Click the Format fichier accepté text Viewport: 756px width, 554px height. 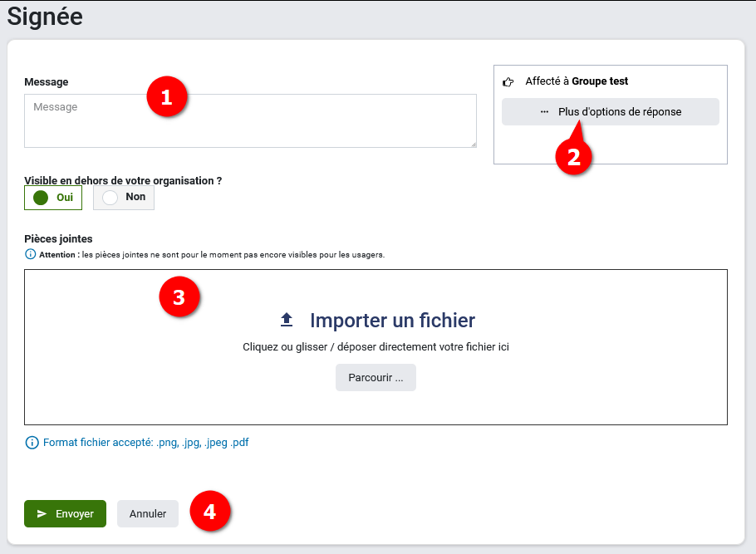point(145,443)
